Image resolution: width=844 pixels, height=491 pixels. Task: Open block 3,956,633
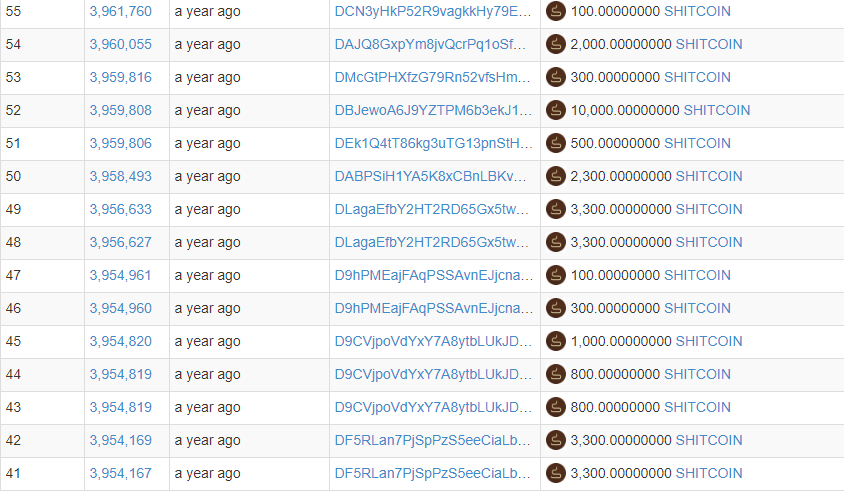[121, 209]
